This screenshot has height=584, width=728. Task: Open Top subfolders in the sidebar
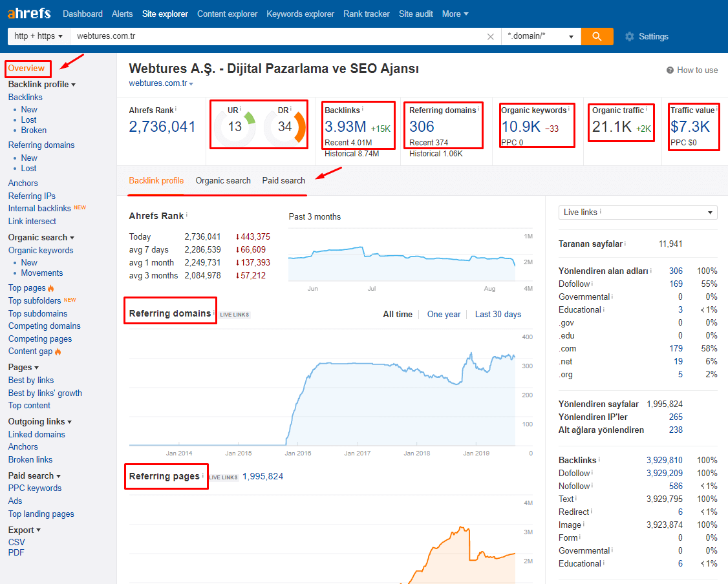[x=34, y=301]
